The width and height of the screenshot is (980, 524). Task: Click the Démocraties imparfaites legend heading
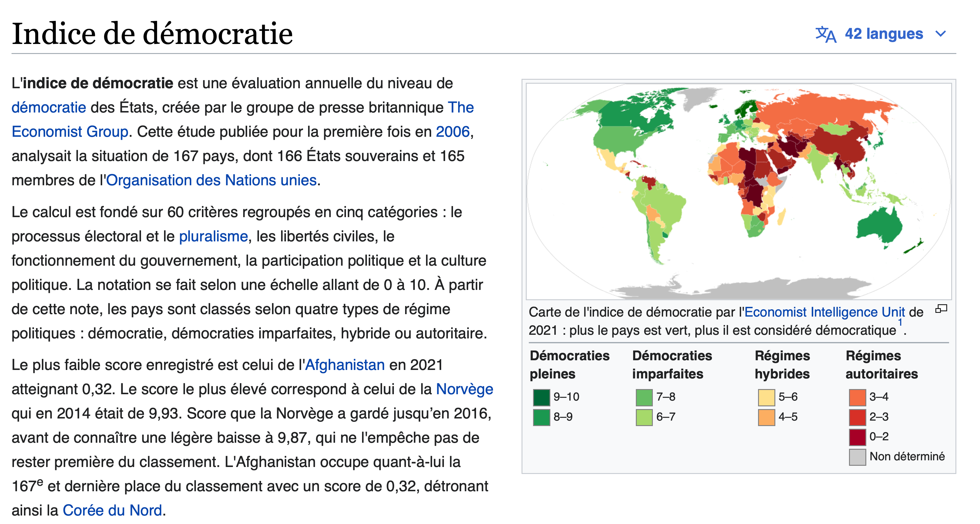[672, 364]
